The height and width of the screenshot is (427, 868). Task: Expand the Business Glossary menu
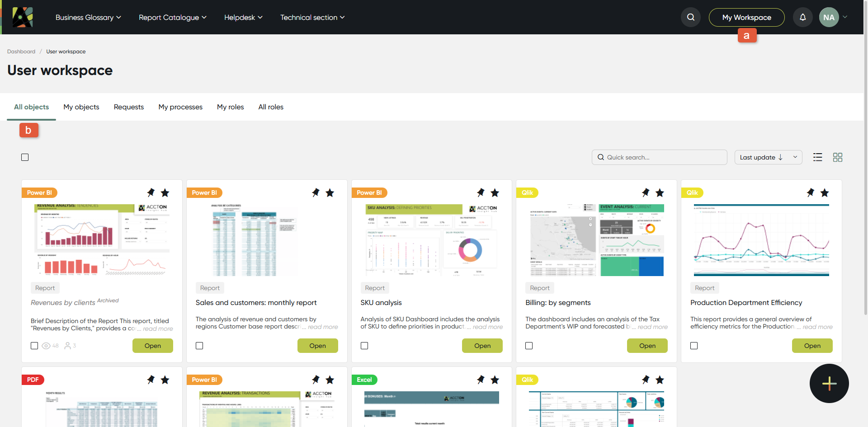(x=88, y=17)
